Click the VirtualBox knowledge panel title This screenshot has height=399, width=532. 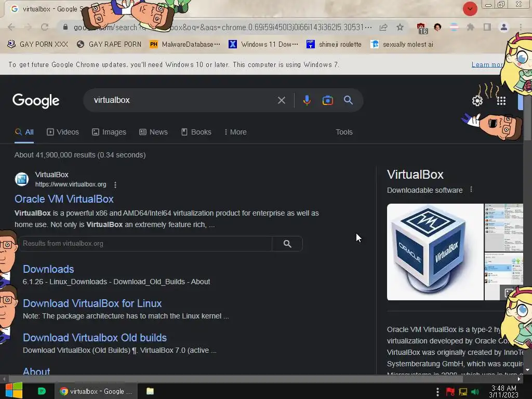point(415,175)
